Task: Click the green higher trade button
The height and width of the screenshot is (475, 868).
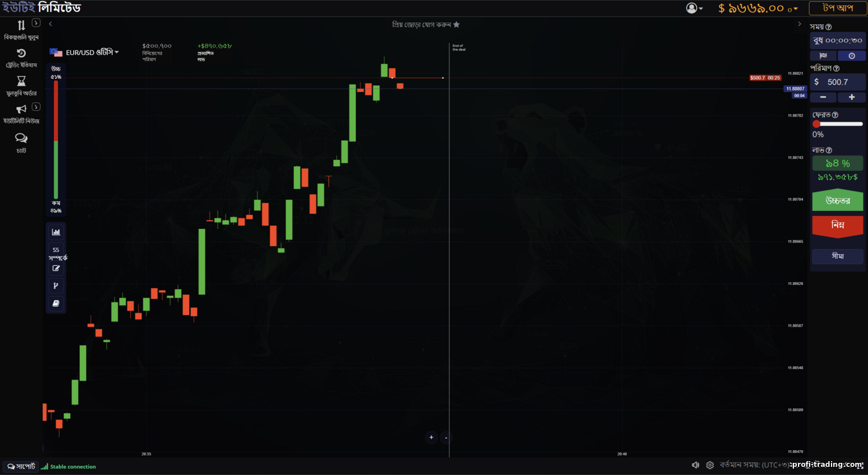Action: 837,200
